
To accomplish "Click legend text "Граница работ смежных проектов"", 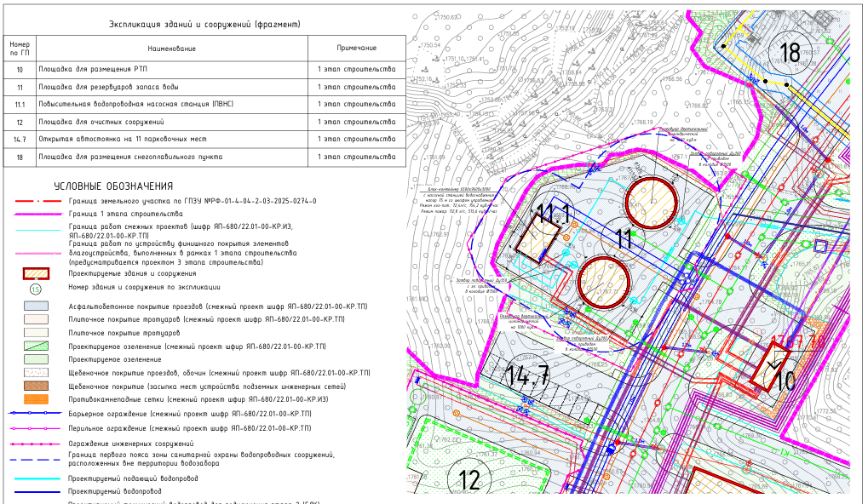I will pos(181,231).
